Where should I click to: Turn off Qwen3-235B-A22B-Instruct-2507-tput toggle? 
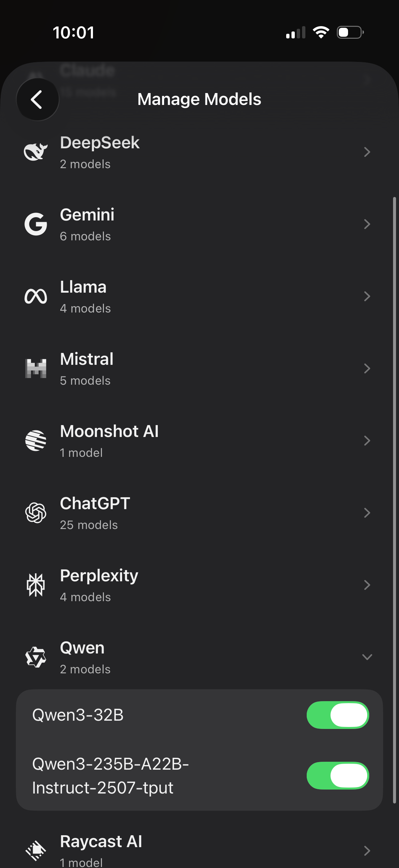(x=337, y=775)
